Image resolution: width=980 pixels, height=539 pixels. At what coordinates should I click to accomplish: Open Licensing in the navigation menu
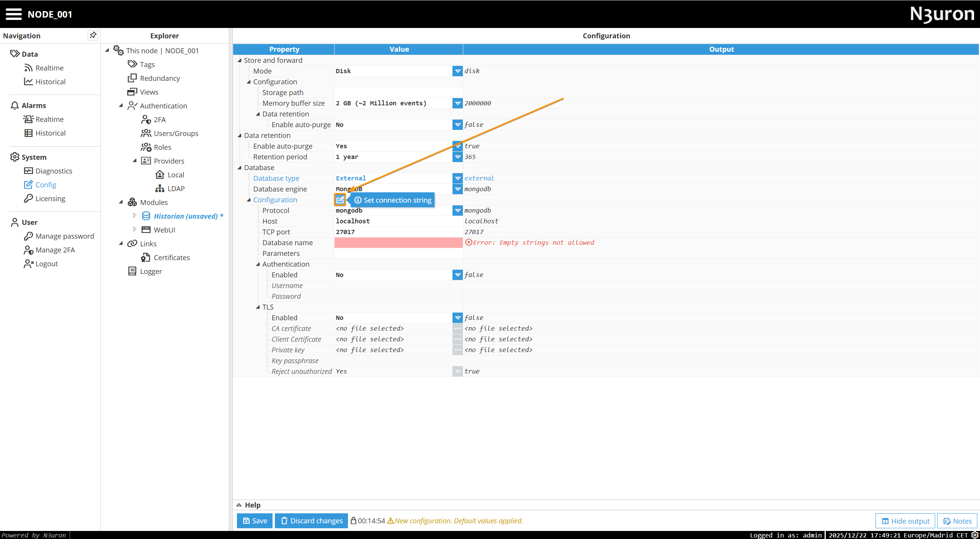(x=50, y=198)
